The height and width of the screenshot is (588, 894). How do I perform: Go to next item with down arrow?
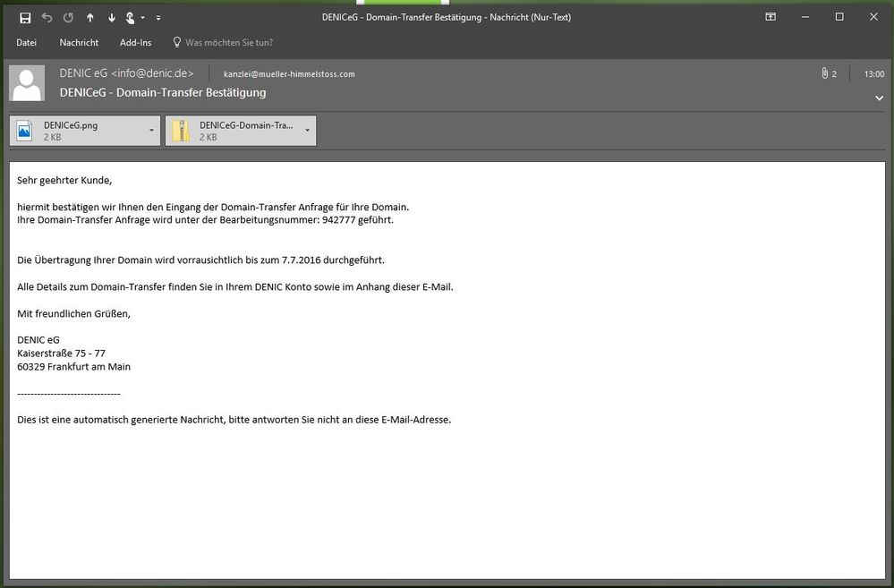(112, 18)
